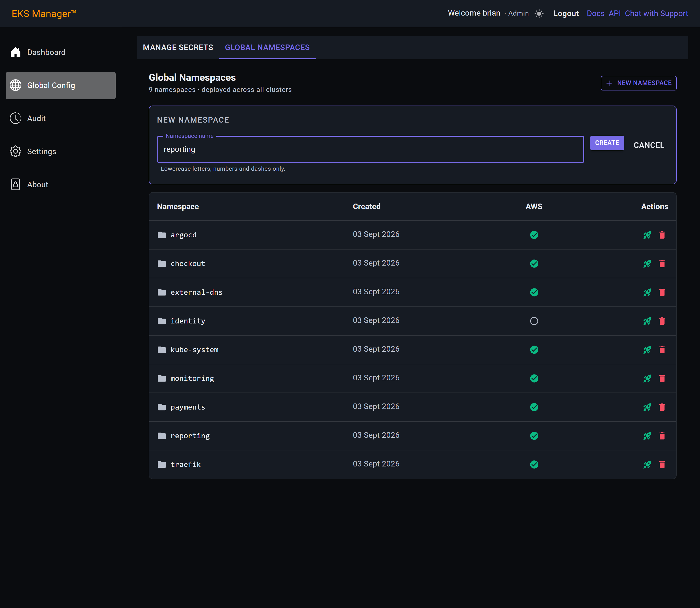Image resolution: width=700 pixels, height=608 pixels.
Task: Cancel the new namespace form
Action: pyautogui.click(x=649, y=145)
